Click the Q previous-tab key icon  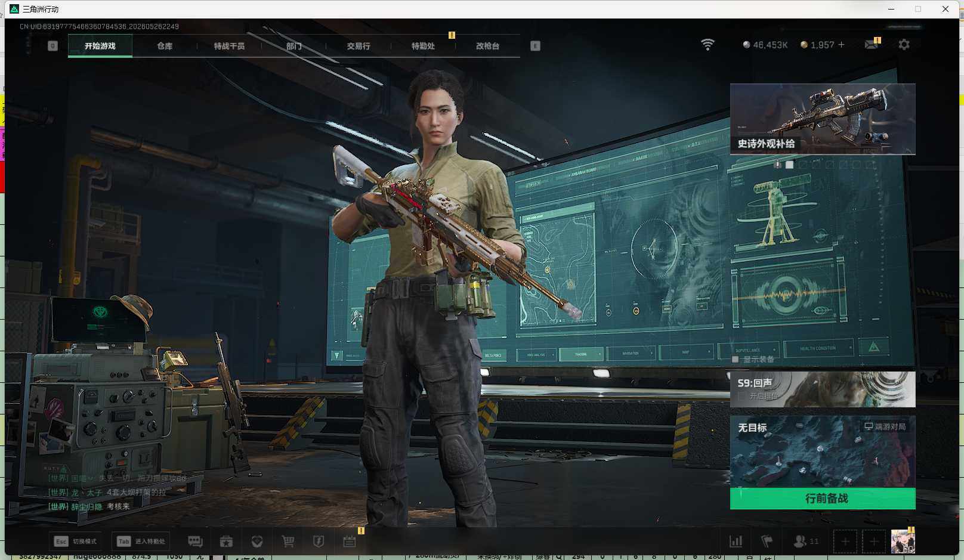point(52,46)
